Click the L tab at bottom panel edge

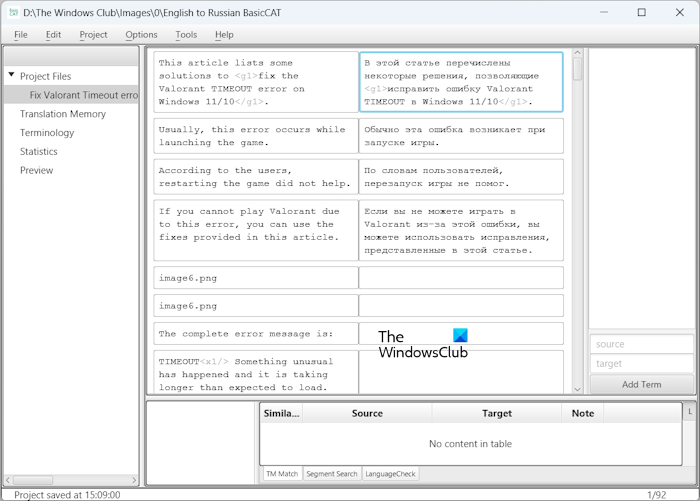point(690,412)
